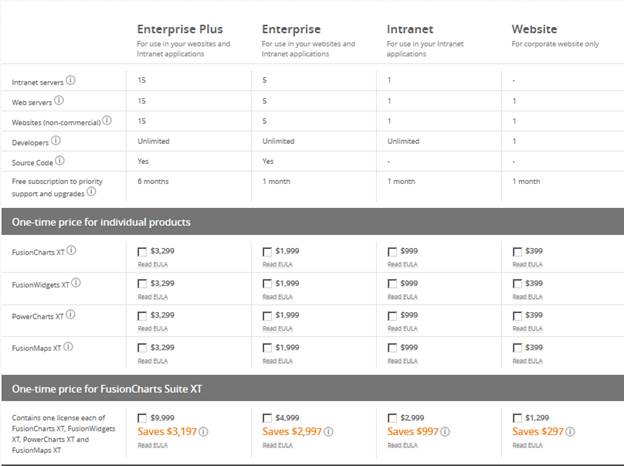Click Read EULA under FusionMaps XT Enterprise Plus

tap(152, 360)
